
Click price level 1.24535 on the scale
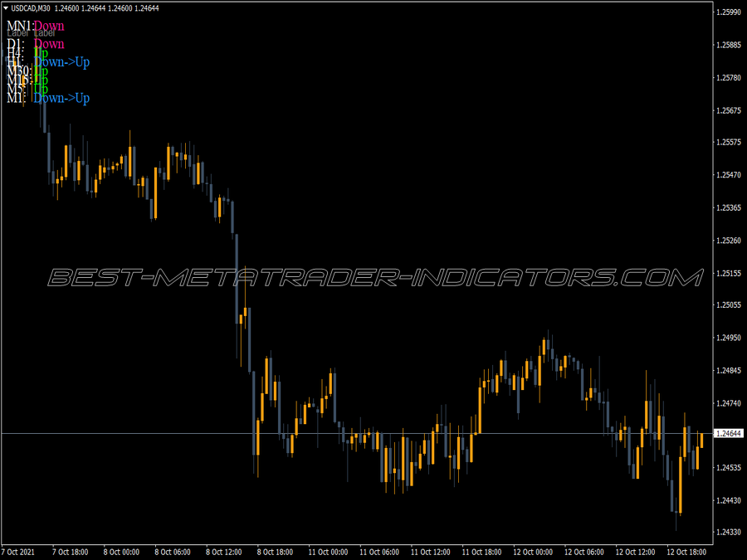pyautogui.click(x=729, y=468)
